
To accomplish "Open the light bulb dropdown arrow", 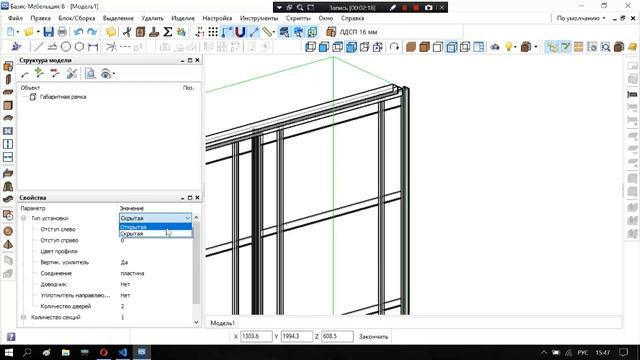I will pos(515,47).
